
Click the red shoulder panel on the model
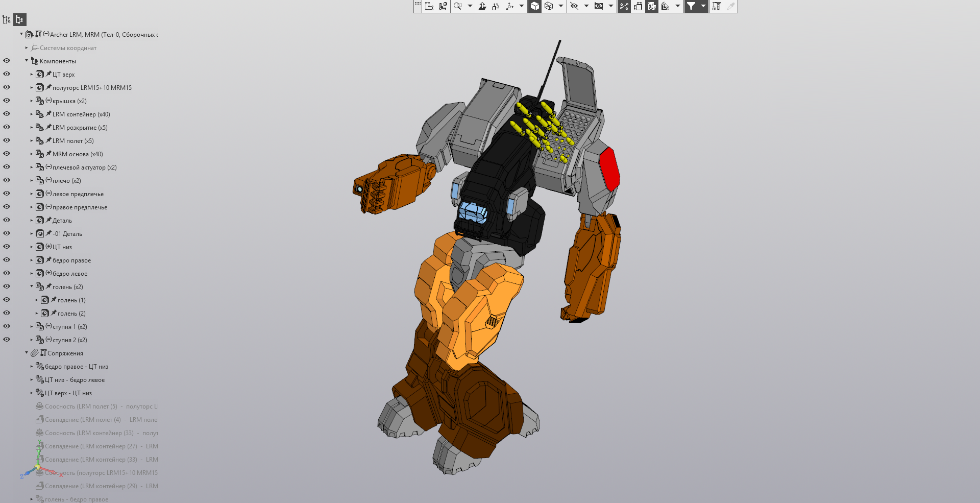pos(609,170)
